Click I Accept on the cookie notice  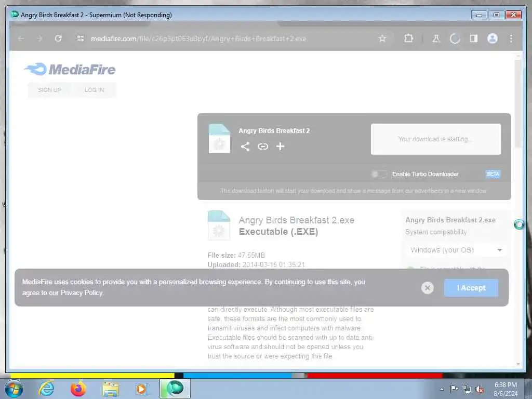471,288
